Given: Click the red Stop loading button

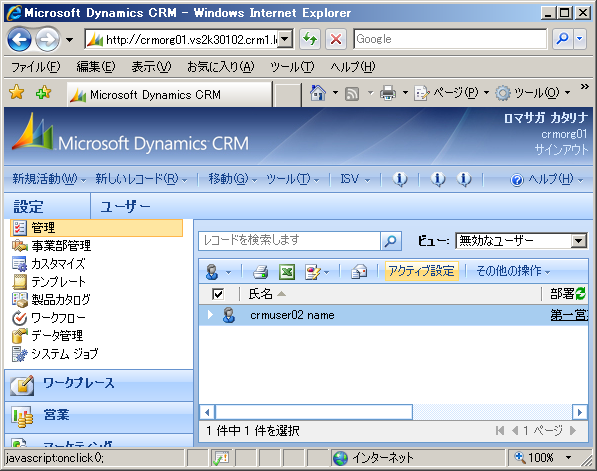Looking at the screenshot, I should point(336,39).
